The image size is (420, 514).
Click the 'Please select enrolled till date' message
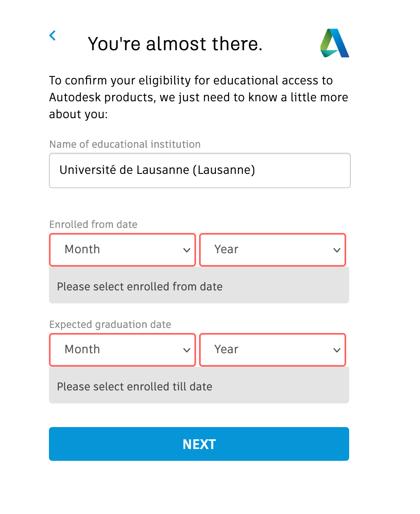pyautogui.click(x=135, y=387)
